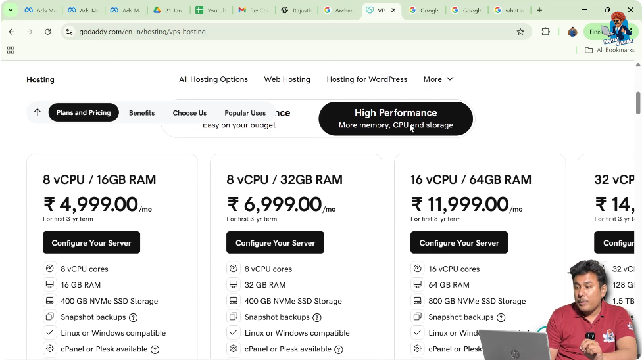Open a new browser tab
644x360 pixels.
point(539,10)
